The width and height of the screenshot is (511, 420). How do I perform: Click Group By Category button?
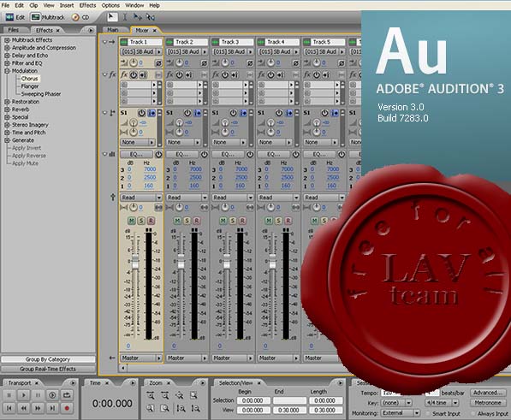[48, 359]
